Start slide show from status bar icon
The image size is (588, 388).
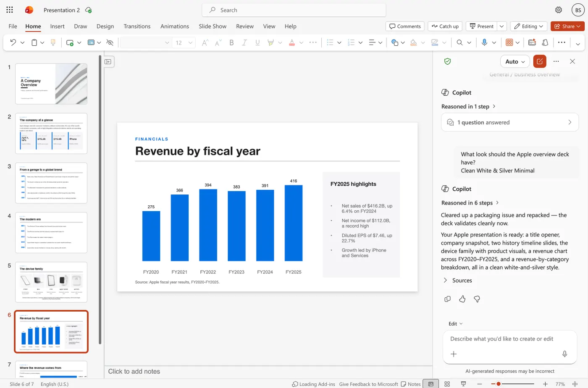coord(463,384)
